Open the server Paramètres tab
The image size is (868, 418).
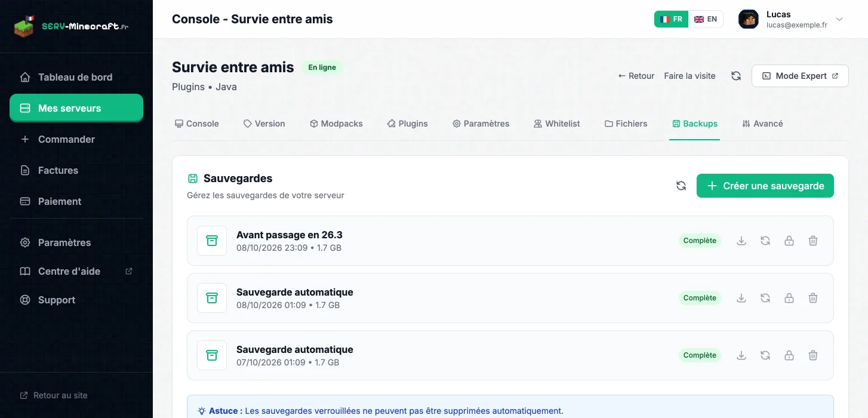tap(481, 124)
